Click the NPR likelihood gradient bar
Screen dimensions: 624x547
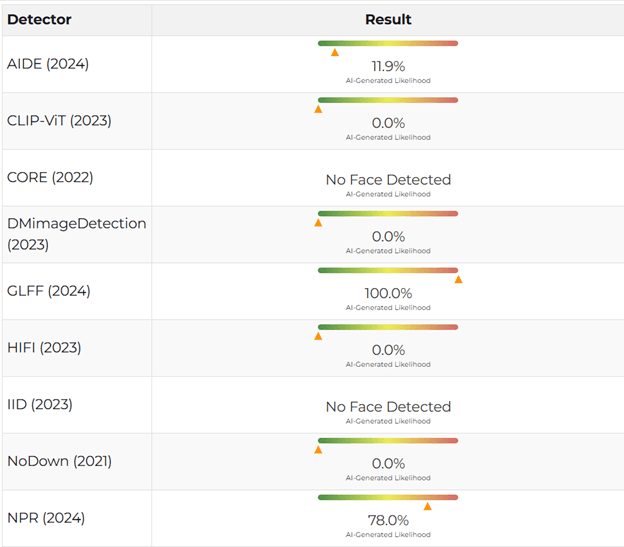tap(388, 497)
